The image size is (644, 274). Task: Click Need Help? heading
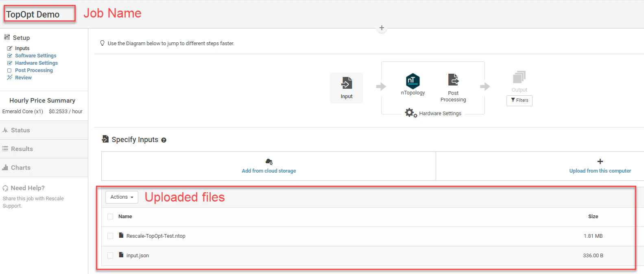coord(28,188)
